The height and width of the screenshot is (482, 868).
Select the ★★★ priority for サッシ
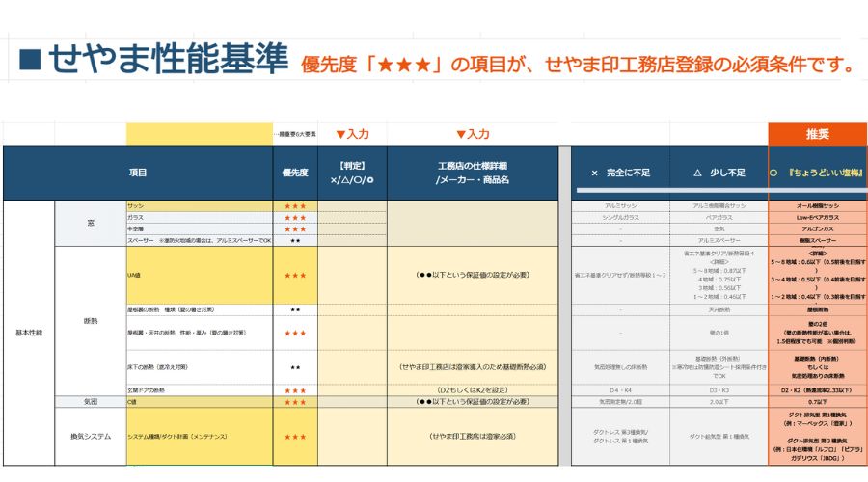(x=295, y=206)
